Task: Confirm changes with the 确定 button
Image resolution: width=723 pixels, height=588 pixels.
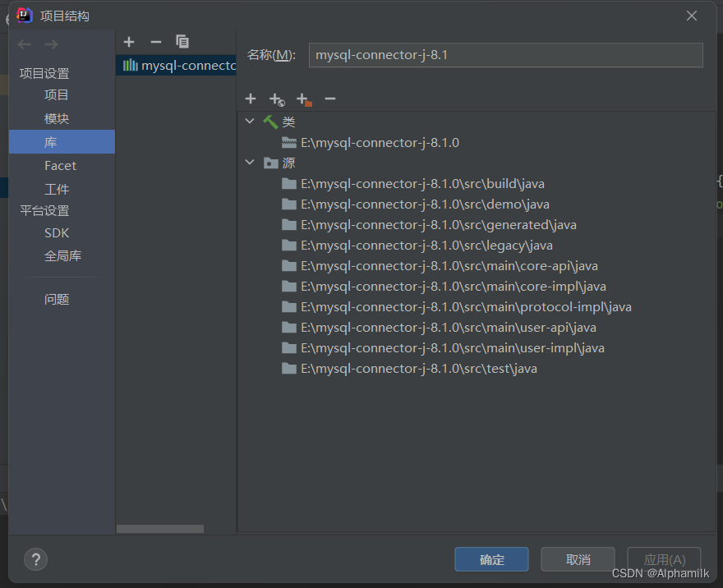Action: pos(491,559)
